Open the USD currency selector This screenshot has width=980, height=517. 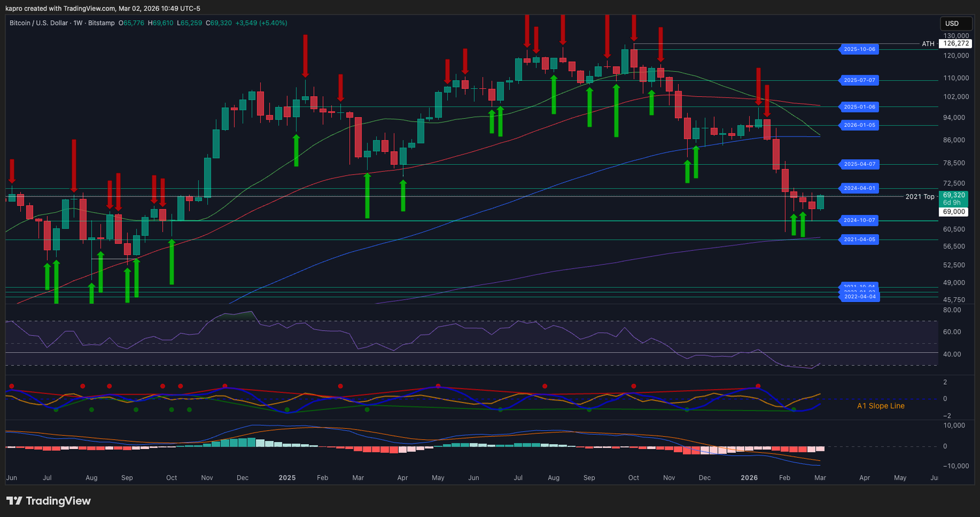[x=956, y=23]
